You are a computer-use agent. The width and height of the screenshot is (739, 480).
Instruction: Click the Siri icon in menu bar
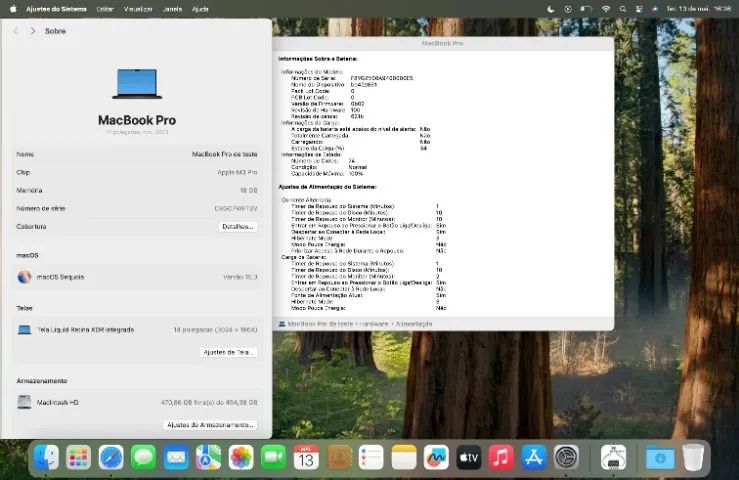pyautogui.click(x=655, y=9)
